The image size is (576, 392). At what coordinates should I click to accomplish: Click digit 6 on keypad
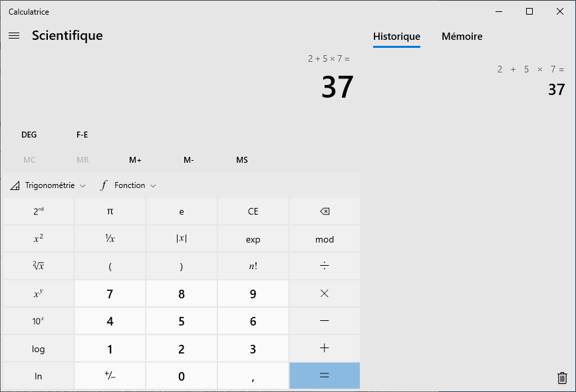[253, 321]
